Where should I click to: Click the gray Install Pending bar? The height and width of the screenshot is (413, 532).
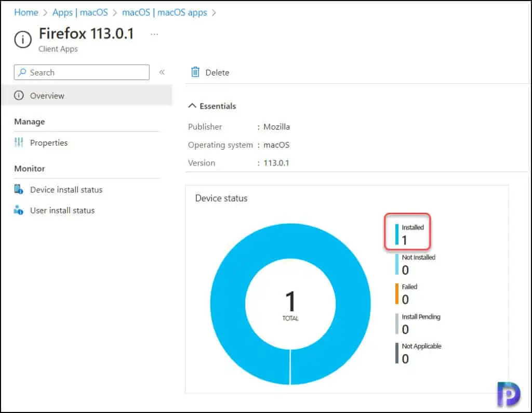point(397,324)
